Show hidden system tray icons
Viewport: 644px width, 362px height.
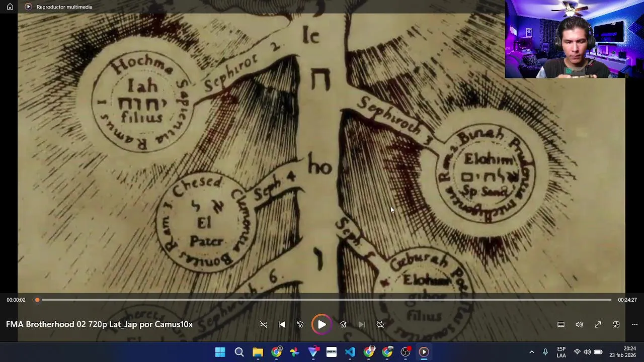(x=532, y=352)
